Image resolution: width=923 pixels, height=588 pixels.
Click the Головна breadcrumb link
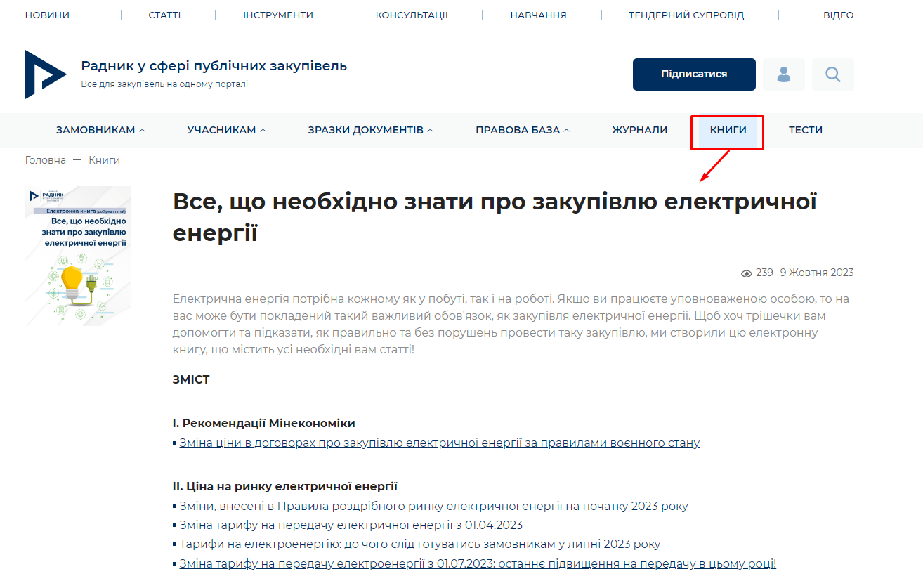click(x=45, y=160)
